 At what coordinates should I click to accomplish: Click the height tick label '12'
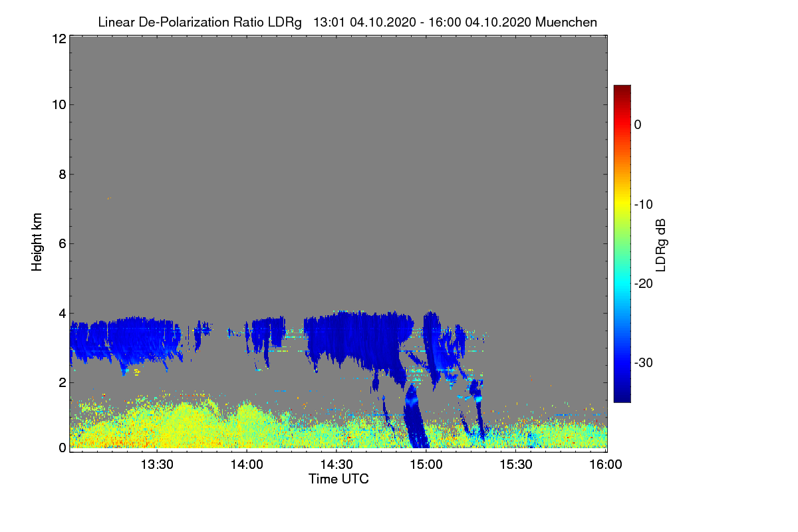point(58,39)
